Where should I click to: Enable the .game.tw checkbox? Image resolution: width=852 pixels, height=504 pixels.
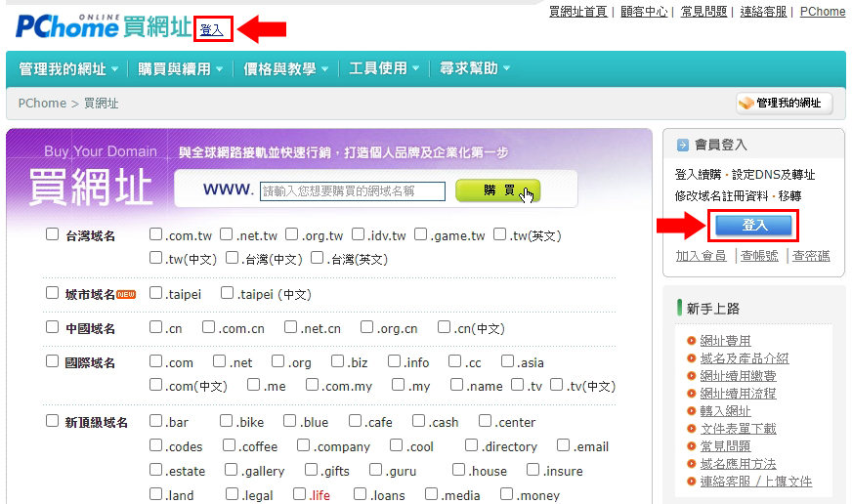(420, 234)
